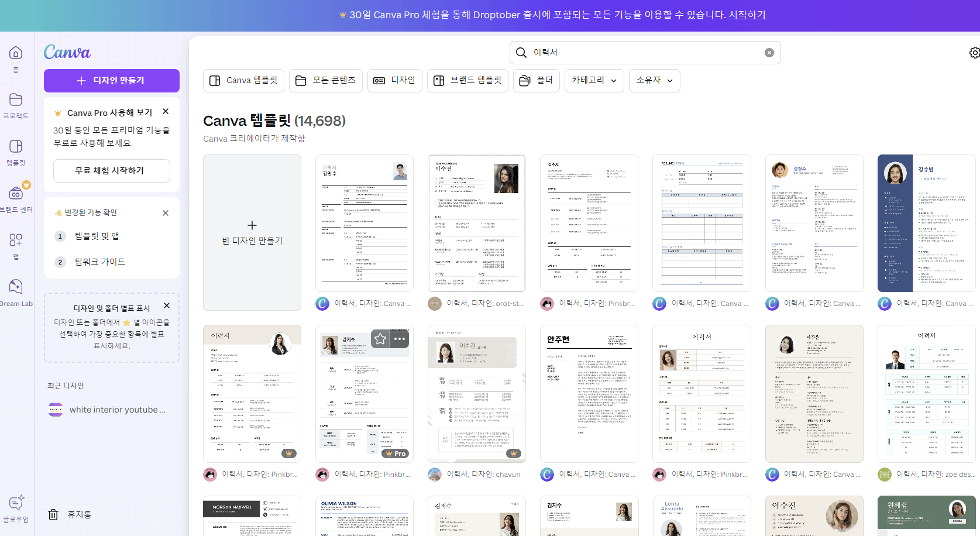Select the 브랜드 템플릿 filter

(467, 80)
